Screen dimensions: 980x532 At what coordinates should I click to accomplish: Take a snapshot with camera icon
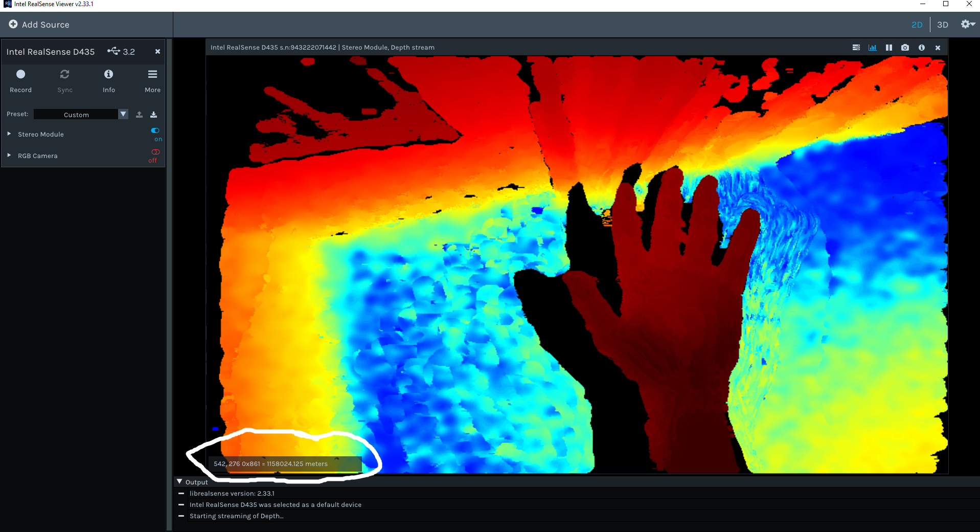[905, 48]
